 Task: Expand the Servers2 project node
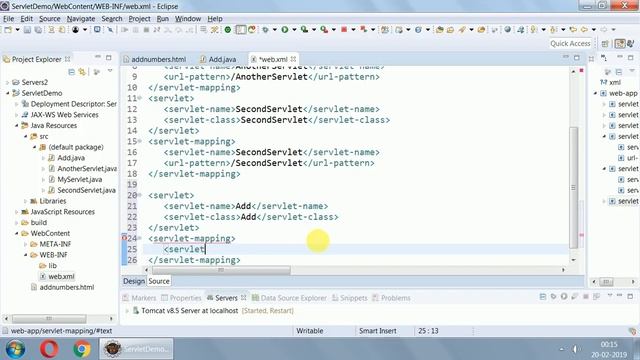pyautogui.click(x=7, y=82)
